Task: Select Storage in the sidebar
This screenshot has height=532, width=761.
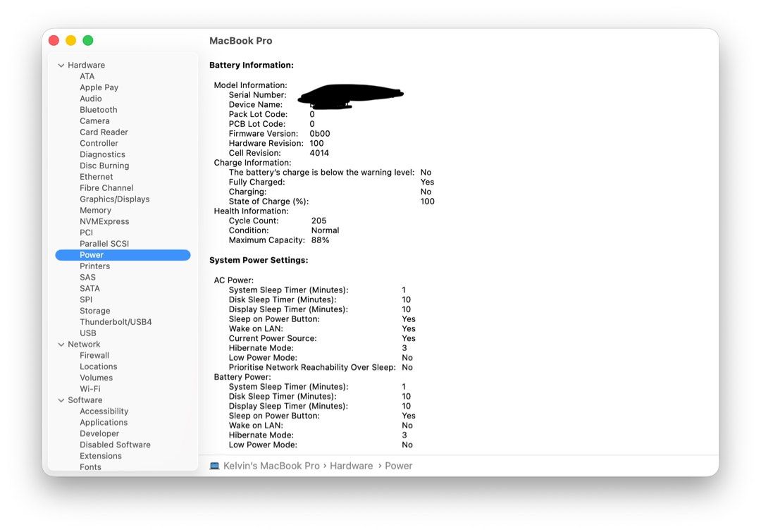Action: coord(94,311)
